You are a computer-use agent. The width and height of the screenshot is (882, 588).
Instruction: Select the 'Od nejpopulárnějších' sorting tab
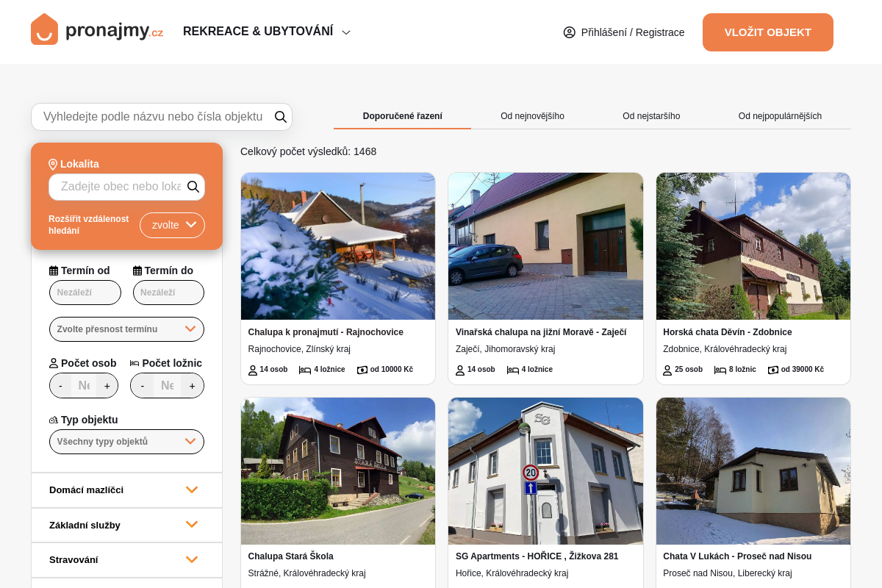(x=780, y=116)
